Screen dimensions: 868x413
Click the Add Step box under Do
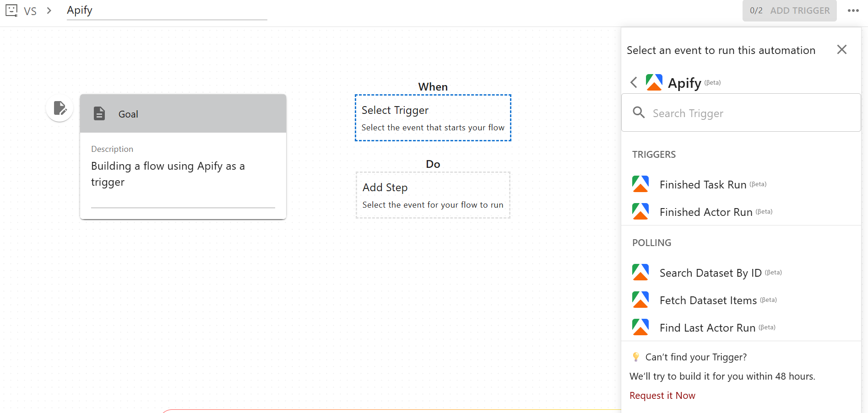433,195
